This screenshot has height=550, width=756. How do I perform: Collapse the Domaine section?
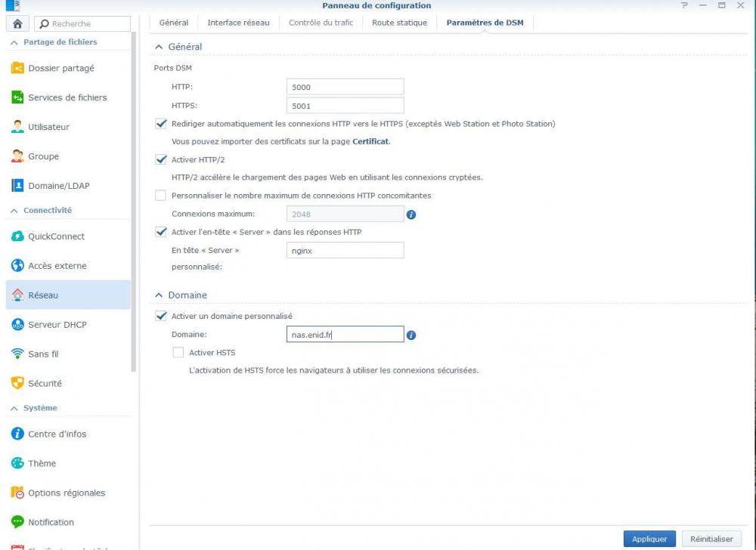tap(159, 295)
